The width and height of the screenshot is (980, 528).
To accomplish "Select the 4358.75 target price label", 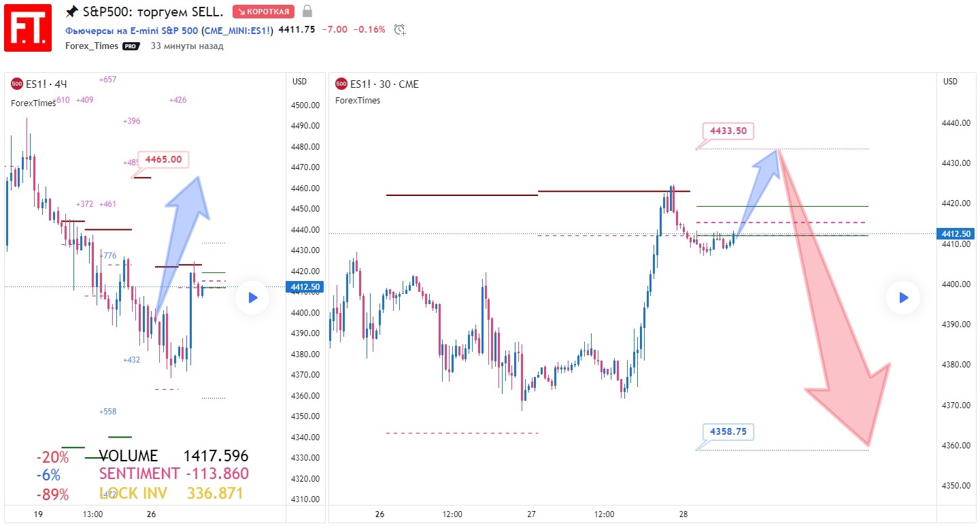I will pos(728,431).
